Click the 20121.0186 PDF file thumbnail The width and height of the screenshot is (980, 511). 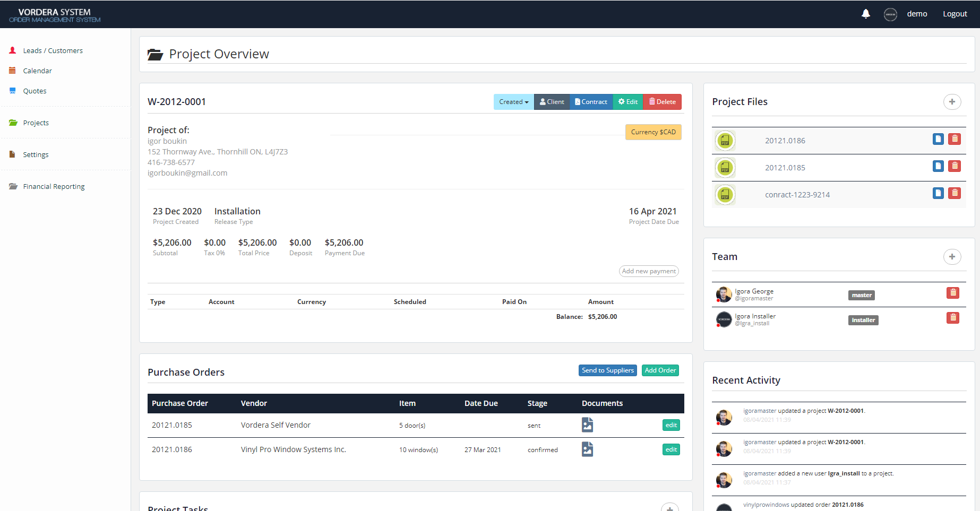pos(725,141)
